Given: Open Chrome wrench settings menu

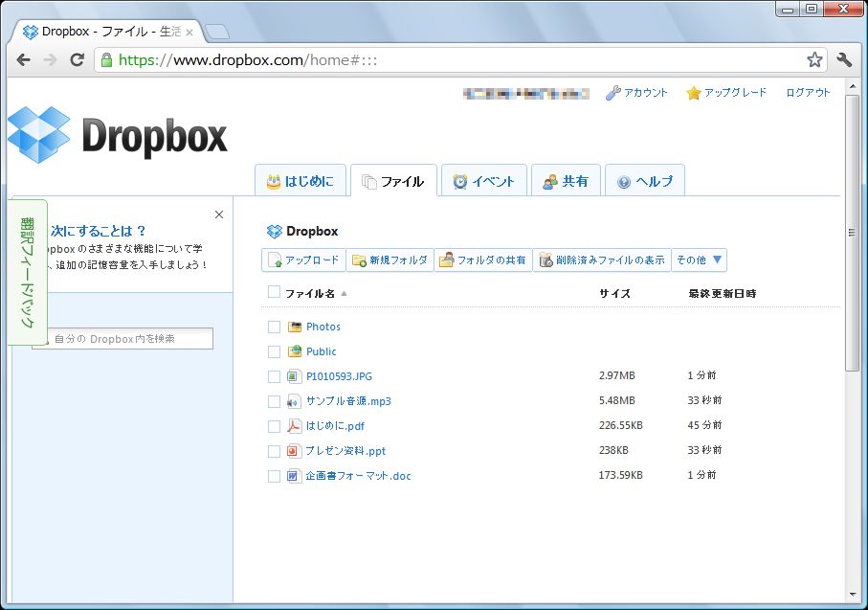Looking at the screenshot, I should coord(844,59).
